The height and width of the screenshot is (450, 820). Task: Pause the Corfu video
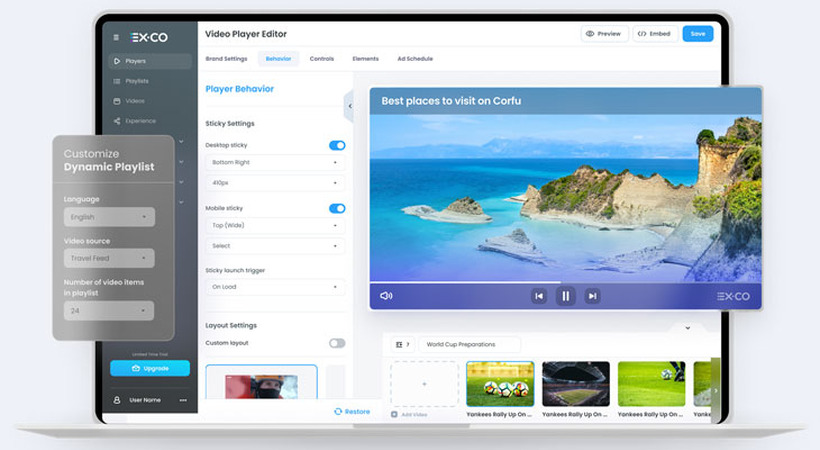565,296
